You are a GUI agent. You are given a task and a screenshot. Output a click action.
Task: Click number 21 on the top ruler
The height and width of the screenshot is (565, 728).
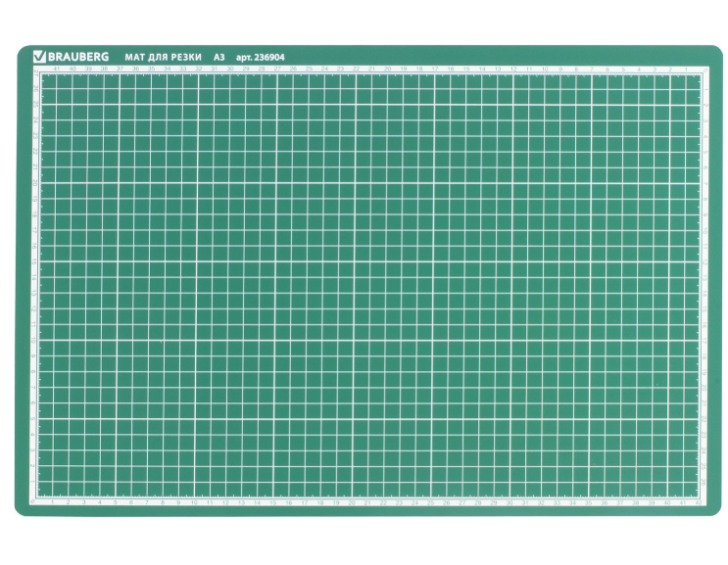point(371,71)
